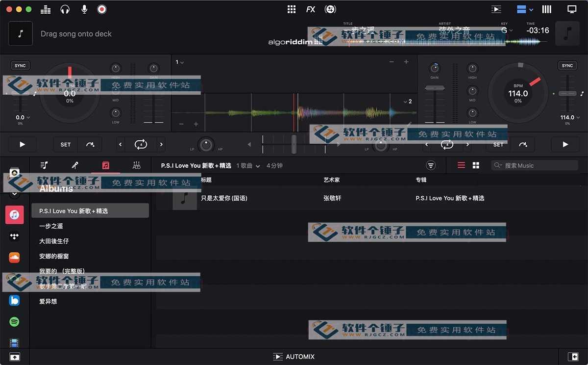Open the sampler grid icon
Viewport: 588px width, 365px height.
coord(292,9)
